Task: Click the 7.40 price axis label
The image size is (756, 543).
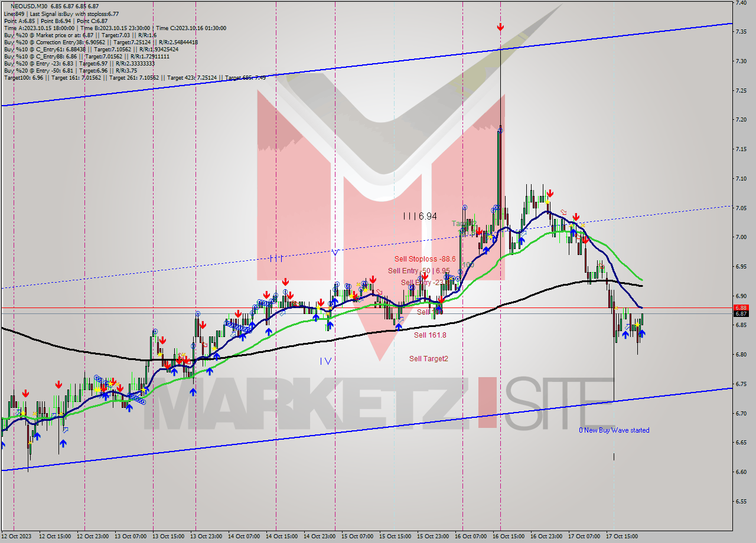Action: point(741,3)
